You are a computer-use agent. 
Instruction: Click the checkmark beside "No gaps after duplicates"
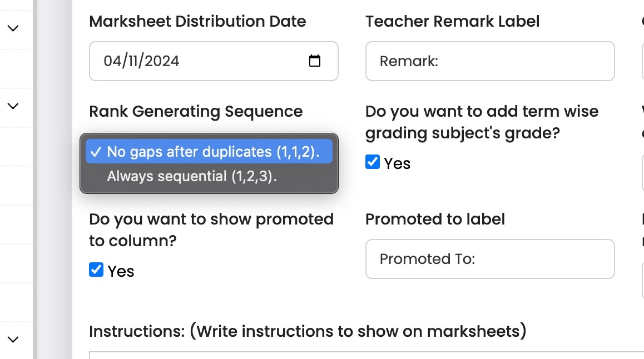click(97, 151)
